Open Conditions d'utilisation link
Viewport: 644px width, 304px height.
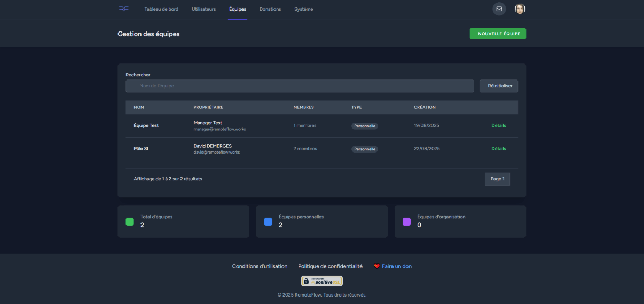260,266
